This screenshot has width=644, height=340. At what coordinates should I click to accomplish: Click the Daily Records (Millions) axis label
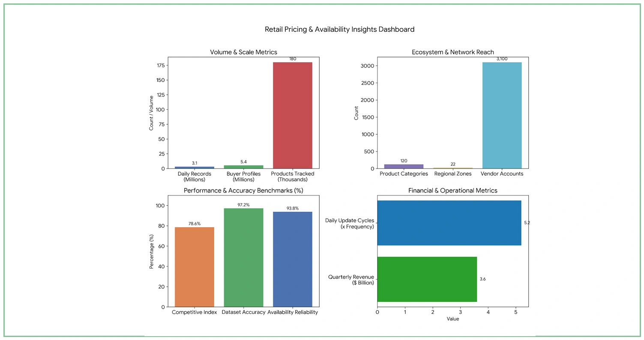point(195,177)
